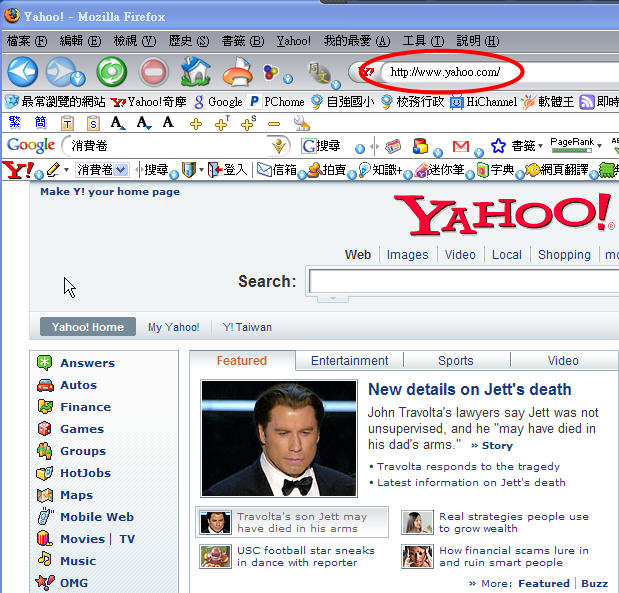The image size is (619, 593).
Task: Open the 消費卷 dropdown on Yahoo toolbar
Action: tap(121, 170)
